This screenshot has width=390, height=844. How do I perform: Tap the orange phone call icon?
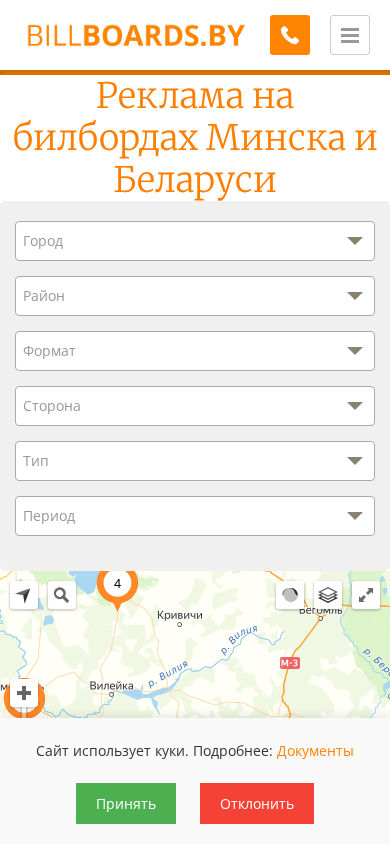[x=290, y=35]
